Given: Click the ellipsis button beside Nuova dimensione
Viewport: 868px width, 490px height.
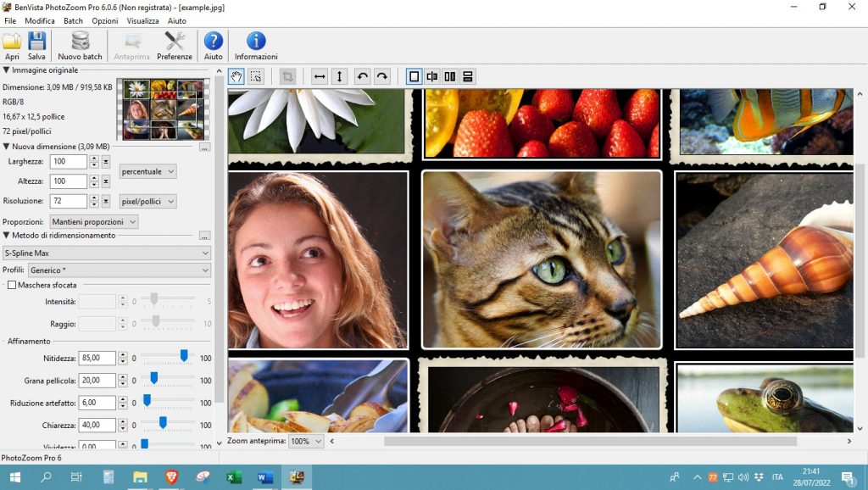Looking at the screenshot, I should click(204, 148).
